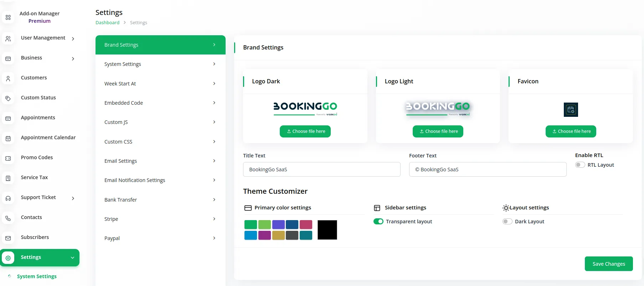Turn off Transparent layout toggle

coord(378,222)
